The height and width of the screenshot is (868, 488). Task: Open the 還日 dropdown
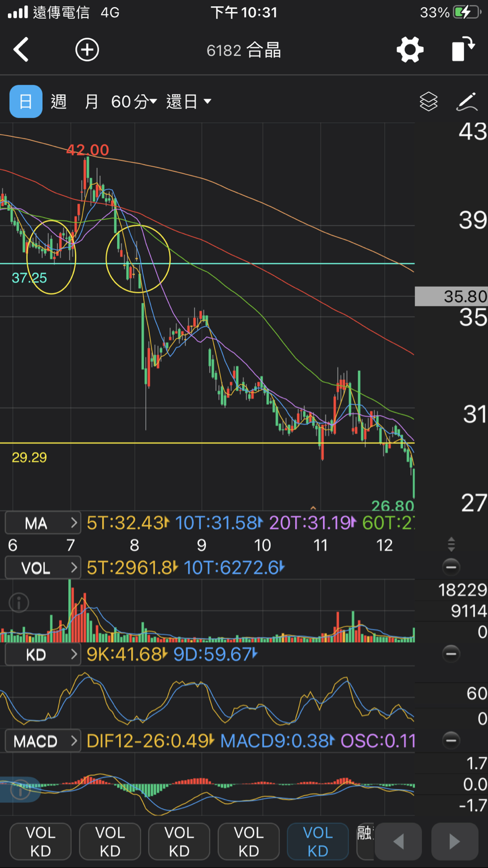click(x=189, y=102)
